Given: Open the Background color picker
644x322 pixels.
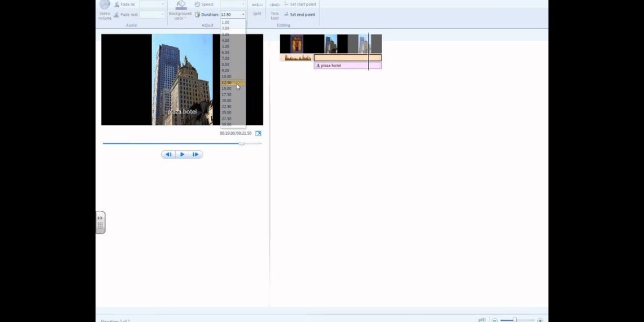Looking at the screenshot, I should (x=180, y=10).
